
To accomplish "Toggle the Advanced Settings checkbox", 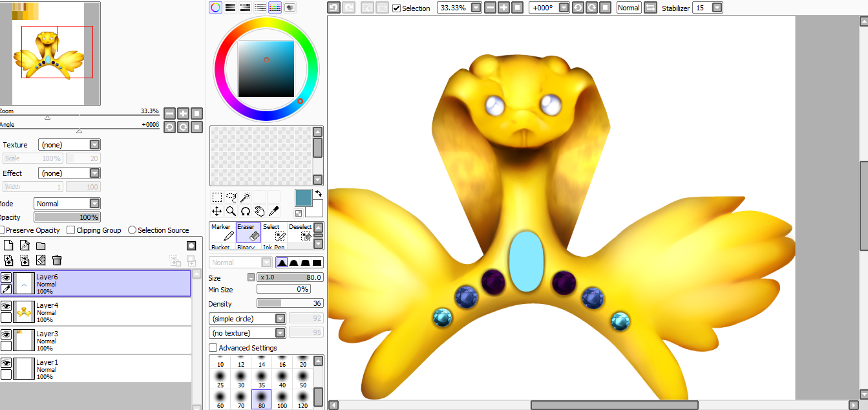I will tap(213, 348).
